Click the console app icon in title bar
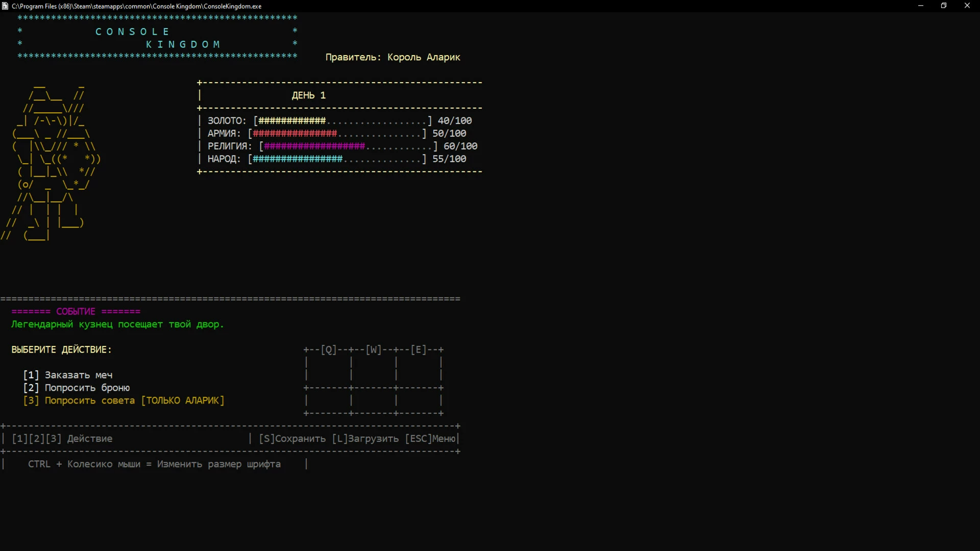980x551 pixels. (x=5, y=6)
